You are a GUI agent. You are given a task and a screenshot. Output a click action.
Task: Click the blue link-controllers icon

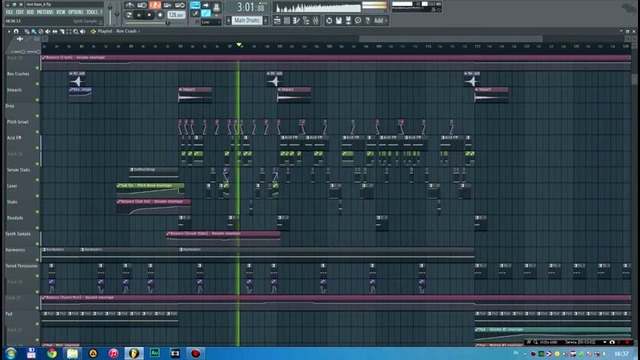tap(206, 13)
